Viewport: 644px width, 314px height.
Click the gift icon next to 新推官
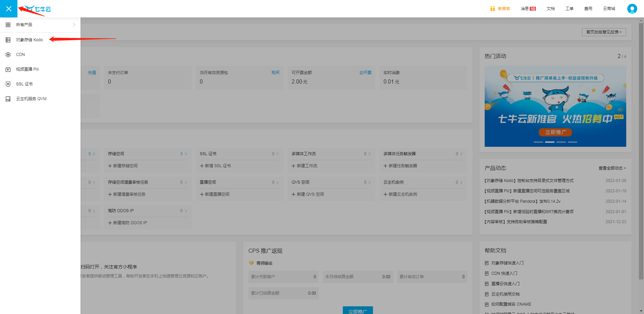tap(492, 9)
